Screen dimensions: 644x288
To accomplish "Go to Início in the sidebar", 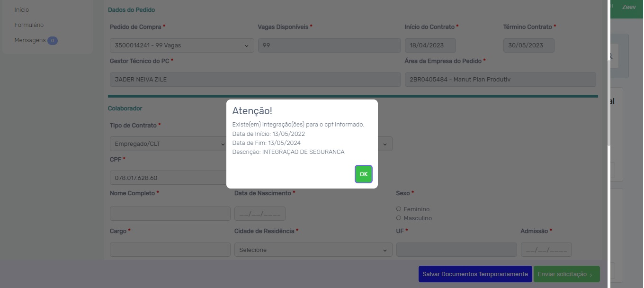I will click(x=22, y=9).
